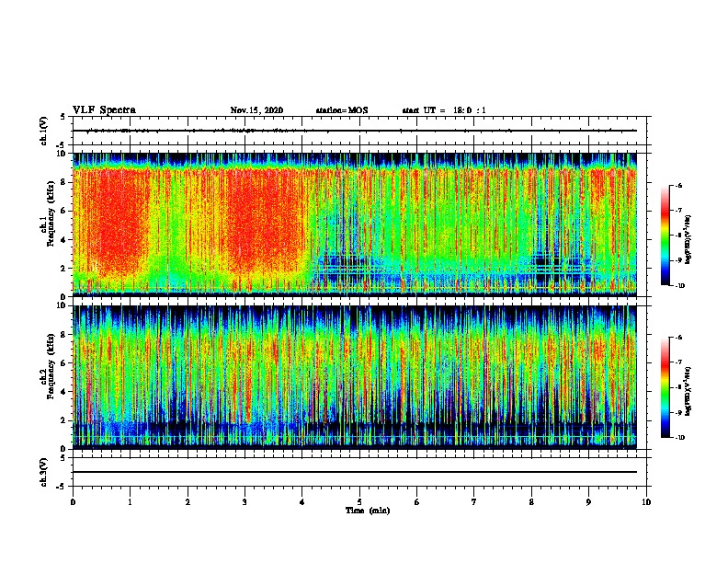Click the ch.1 colorbar "-10" label
Screen dimensions: 728x563
pos(679,286)
